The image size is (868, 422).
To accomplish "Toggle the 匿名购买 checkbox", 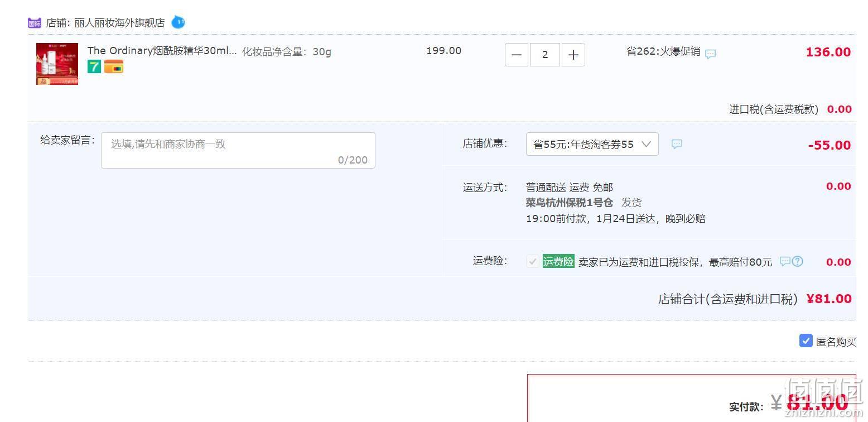I will 806,341.
